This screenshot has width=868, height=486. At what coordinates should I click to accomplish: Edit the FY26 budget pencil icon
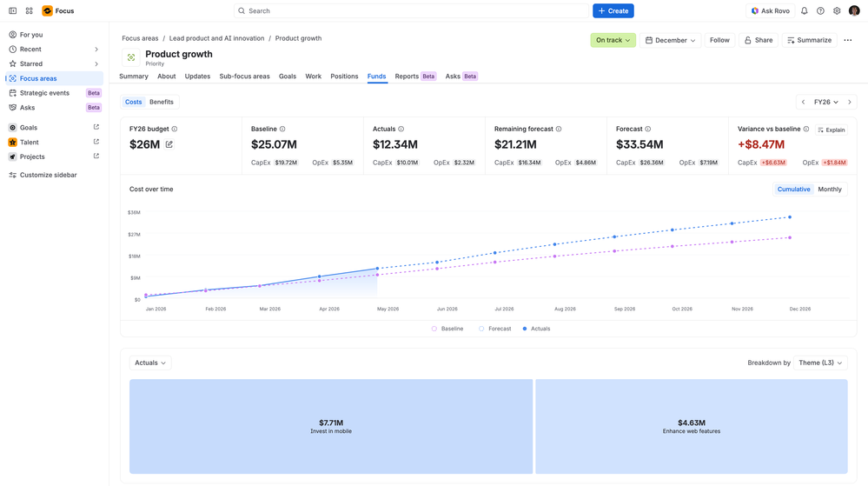pyautogui.click(x=169, y=144)
